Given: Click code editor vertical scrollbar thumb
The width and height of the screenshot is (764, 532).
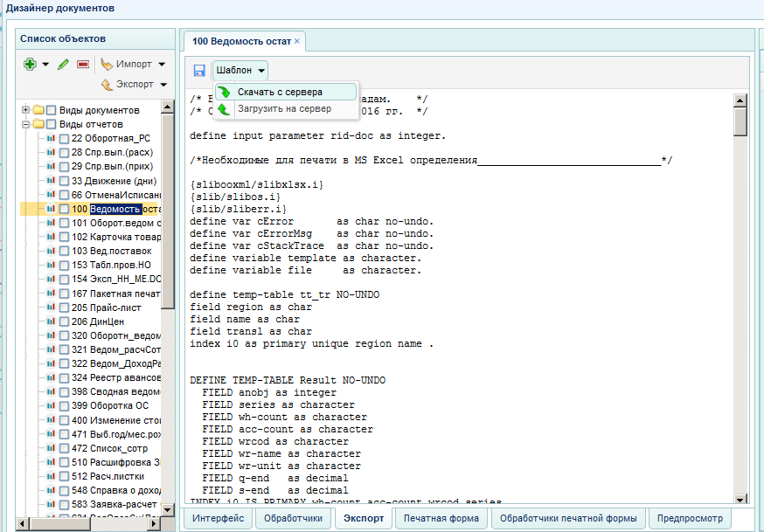Looking at the screenshot, I should [740, 121].
